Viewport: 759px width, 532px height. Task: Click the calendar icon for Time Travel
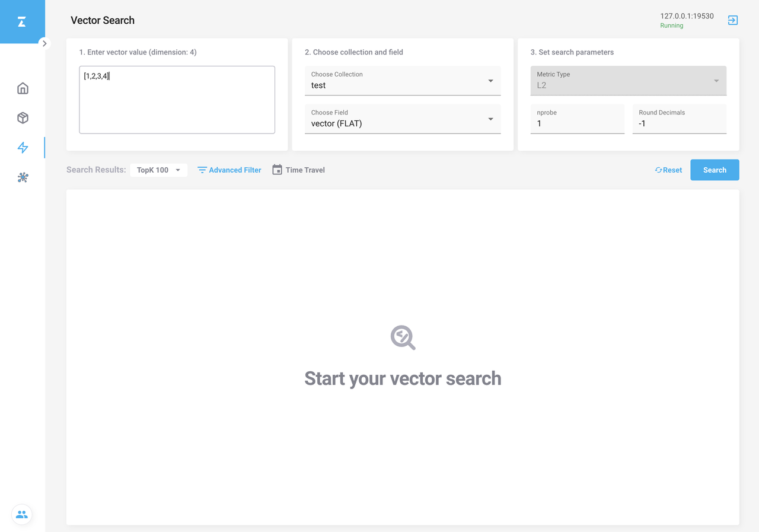point(277,170)
